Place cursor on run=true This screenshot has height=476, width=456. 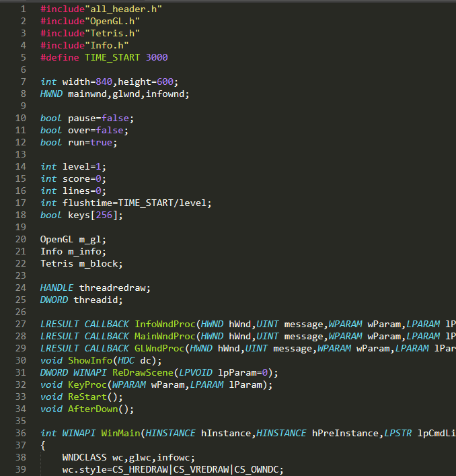tap(93, 143)
